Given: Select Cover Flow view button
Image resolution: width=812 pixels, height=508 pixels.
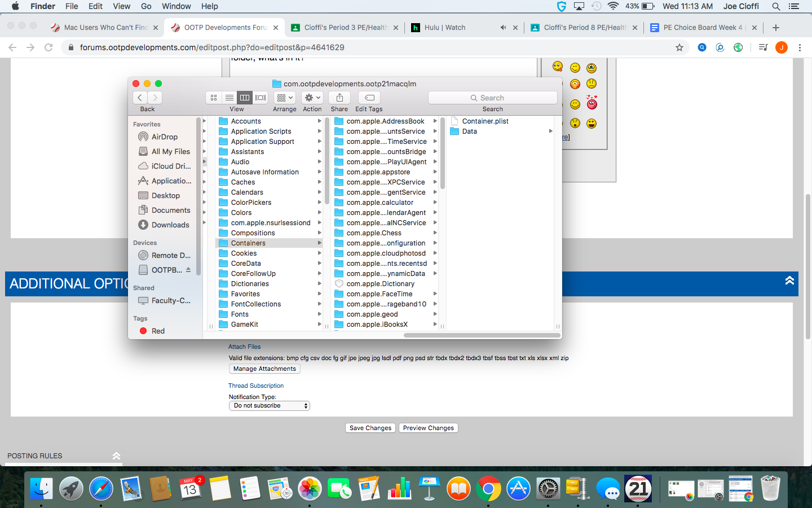Looking at the screenshot, I should point(261,98).
